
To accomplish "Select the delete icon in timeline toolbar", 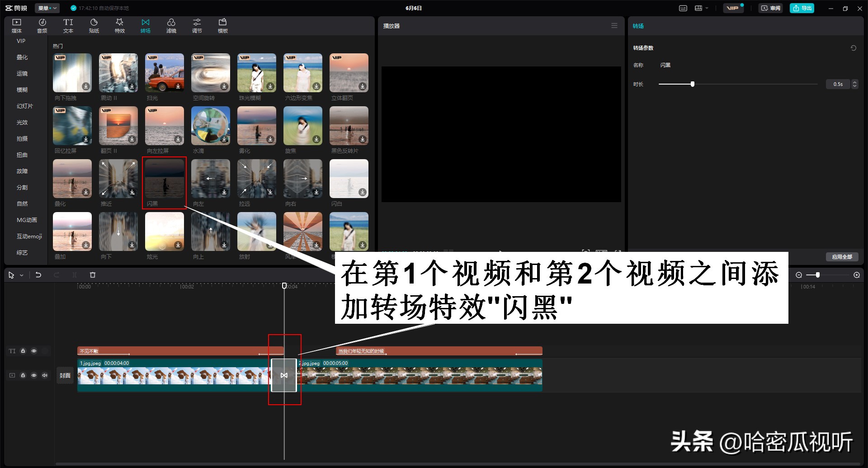I will (92, 274).
